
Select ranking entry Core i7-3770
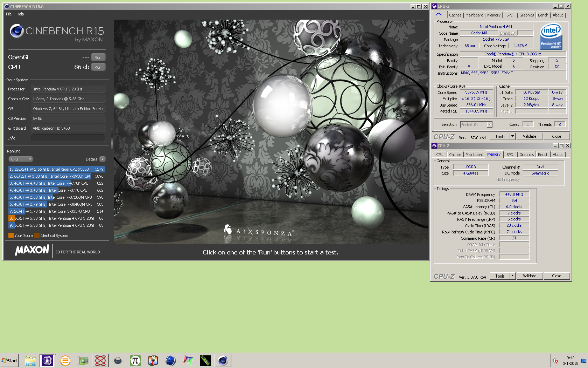click(x=57, y=190)
